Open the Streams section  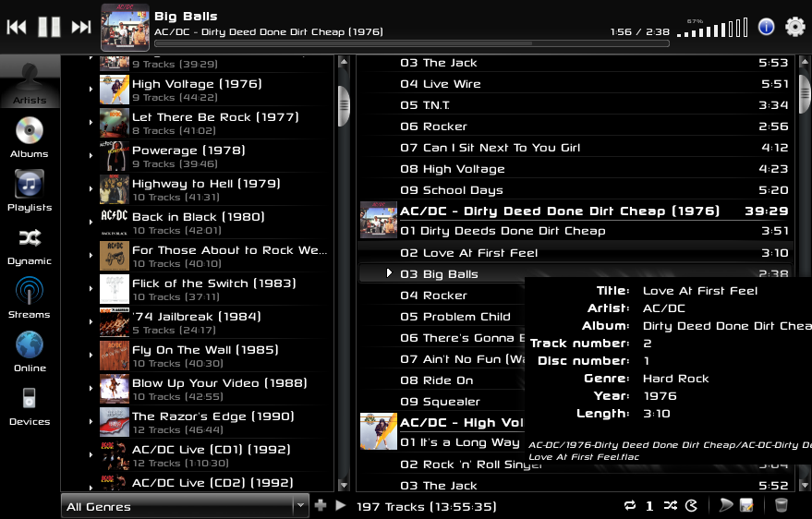pyautogui.click(x=30, y=298)
